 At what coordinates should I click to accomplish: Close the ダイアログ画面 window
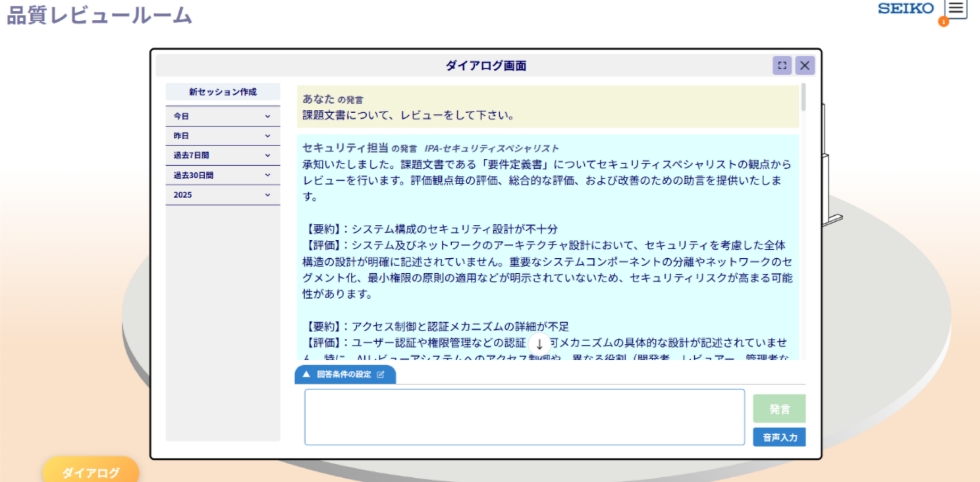[x=805, y=66]
